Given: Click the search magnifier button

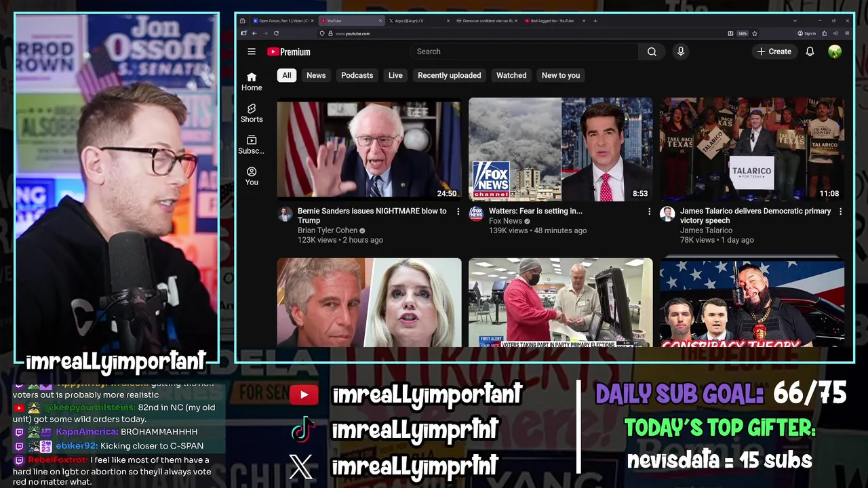Looking at the screenshot, I should 652,52.
